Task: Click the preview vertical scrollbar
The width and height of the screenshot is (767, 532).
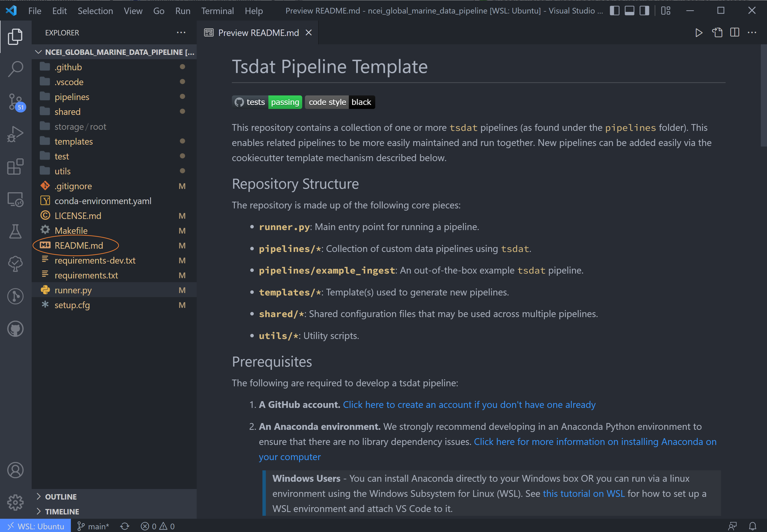Action: tap(763, 96)
